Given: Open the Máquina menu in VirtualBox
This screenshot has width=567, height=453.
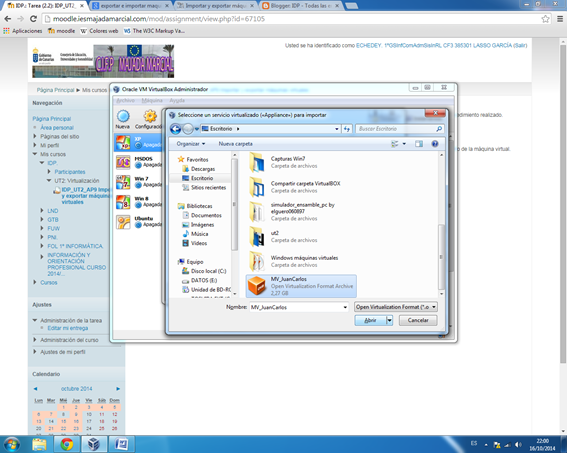Looking at the screenshot, I should 152,101.
